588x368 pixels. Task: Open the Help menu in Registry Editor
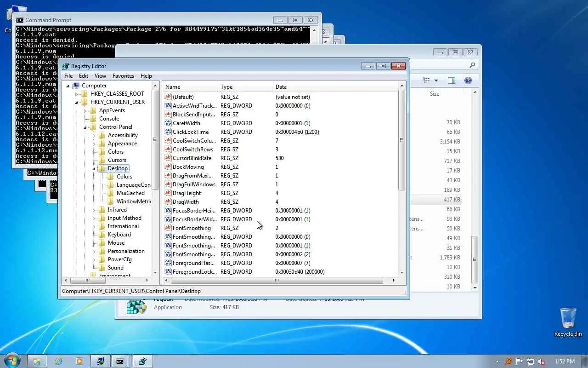146,76
